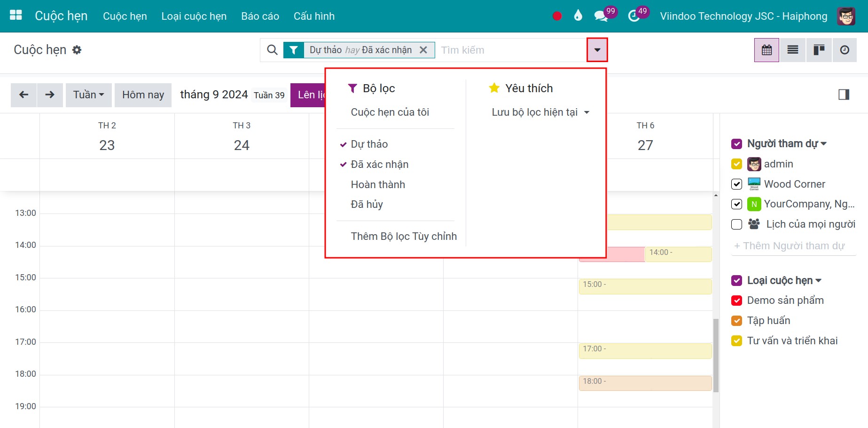This screenshot has width=868, height=428.
Task: Collapse the Người tham dự section caret
Action: [x=823, y=144]
